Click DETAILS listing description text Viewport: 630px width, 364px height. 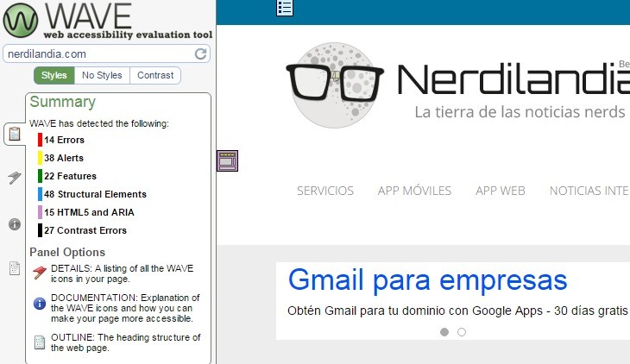(123, 273)
